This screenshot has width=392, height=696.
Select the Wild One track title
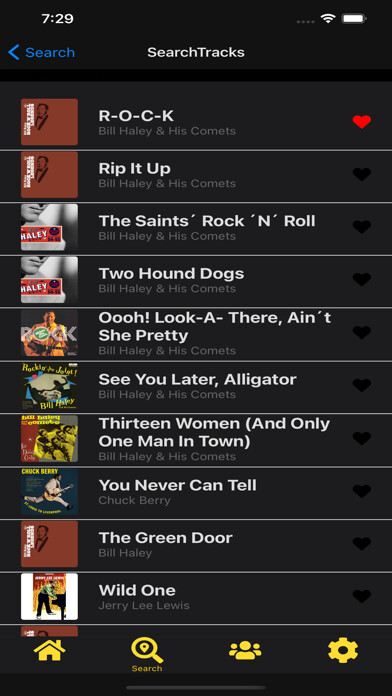coord(137,590)
